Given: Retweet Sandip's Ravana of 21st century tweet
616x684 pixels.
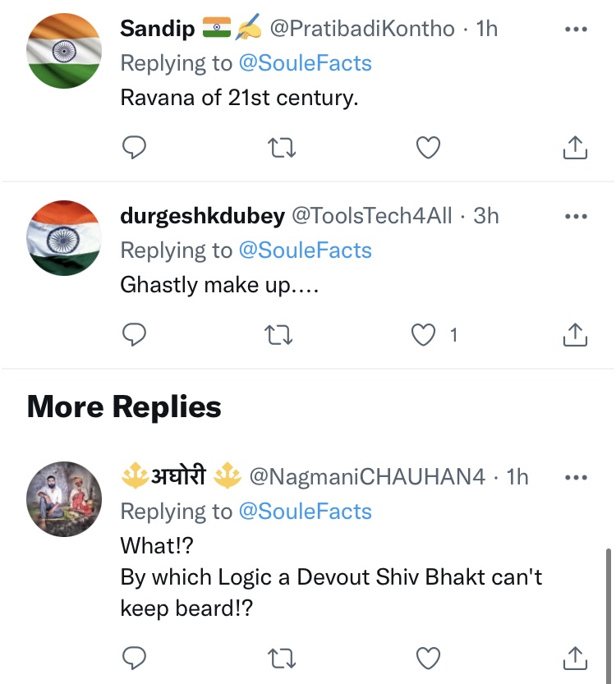Looking at the screenshot, I should pyautogui.click(x=282, y=147).
